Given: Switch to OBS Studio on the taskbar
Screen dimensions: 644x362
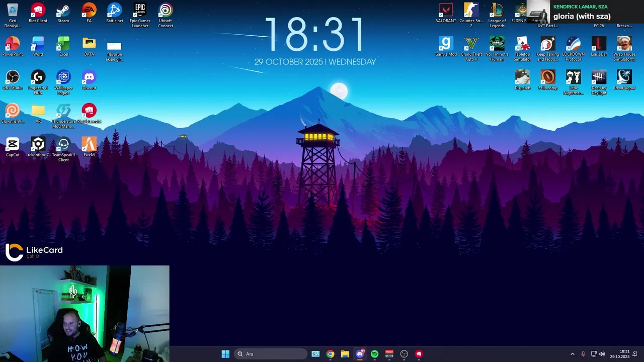Looking at the screenshot, I should pyautogui.click(x=404, y=354).
